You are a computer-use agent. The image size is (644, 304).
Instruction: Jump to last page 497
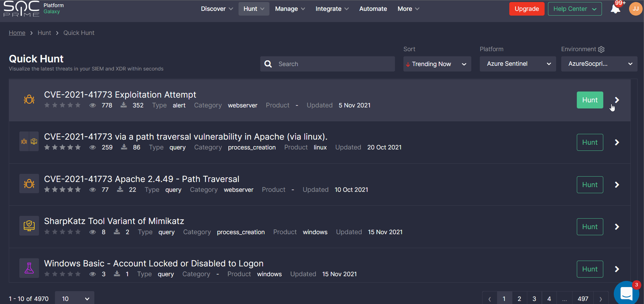click(583, 299)
